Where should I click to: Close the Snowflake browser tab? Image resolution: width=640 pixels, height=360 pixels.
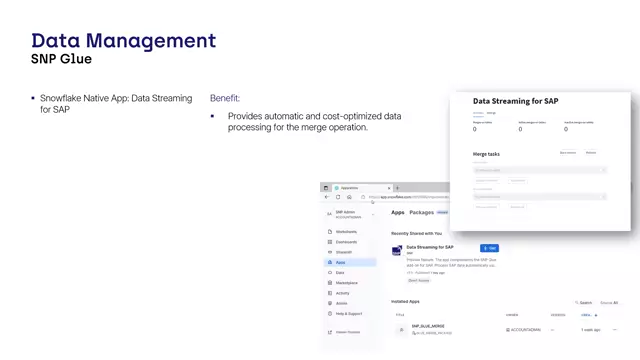tap(389, 188)
